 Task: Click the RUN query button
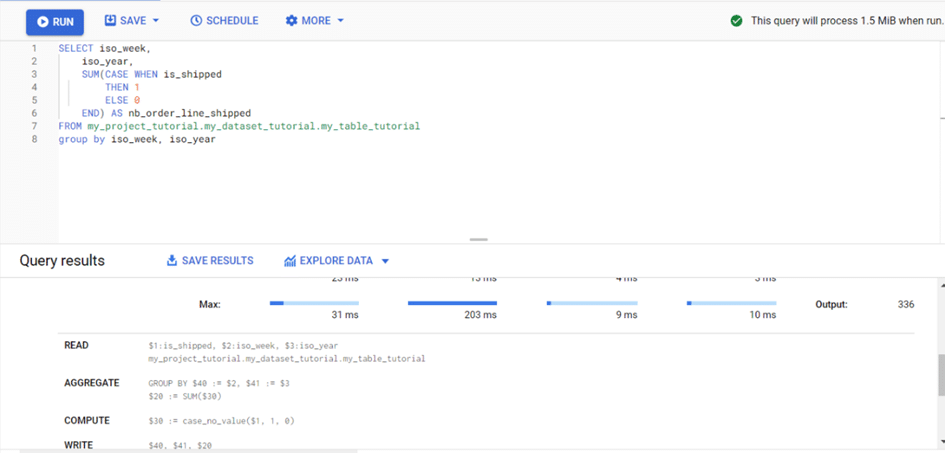pos(54,21)
